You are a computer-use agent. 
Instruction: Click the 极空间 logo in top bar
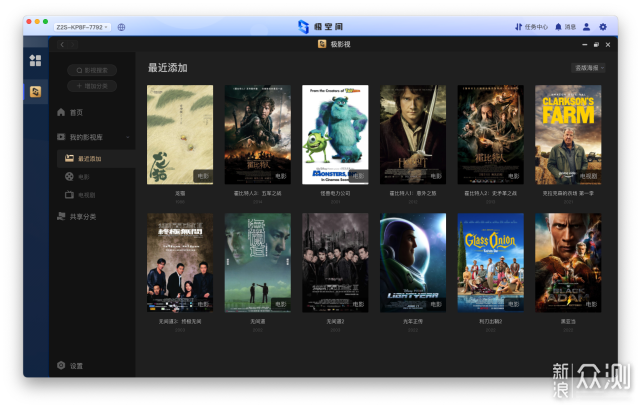pyautogui.click(x=320, y=27)
